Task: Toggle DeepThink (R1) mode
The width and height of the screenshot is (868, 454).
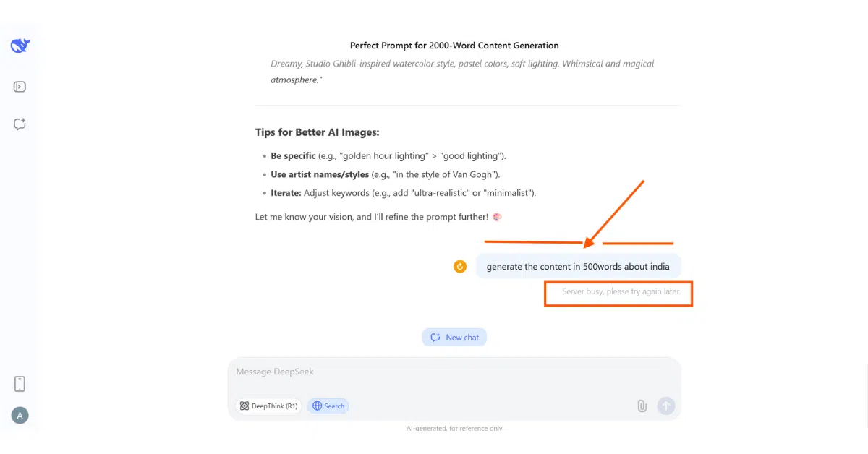Action: [268, 406]
